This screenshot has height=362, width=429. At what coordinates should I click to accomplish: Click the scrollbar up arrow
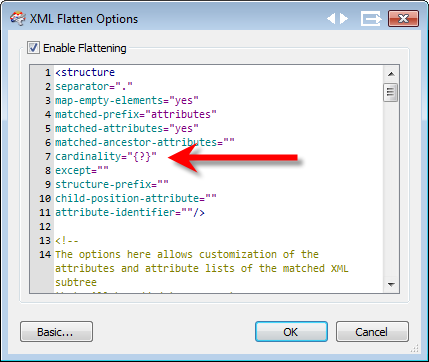[391, 74]
